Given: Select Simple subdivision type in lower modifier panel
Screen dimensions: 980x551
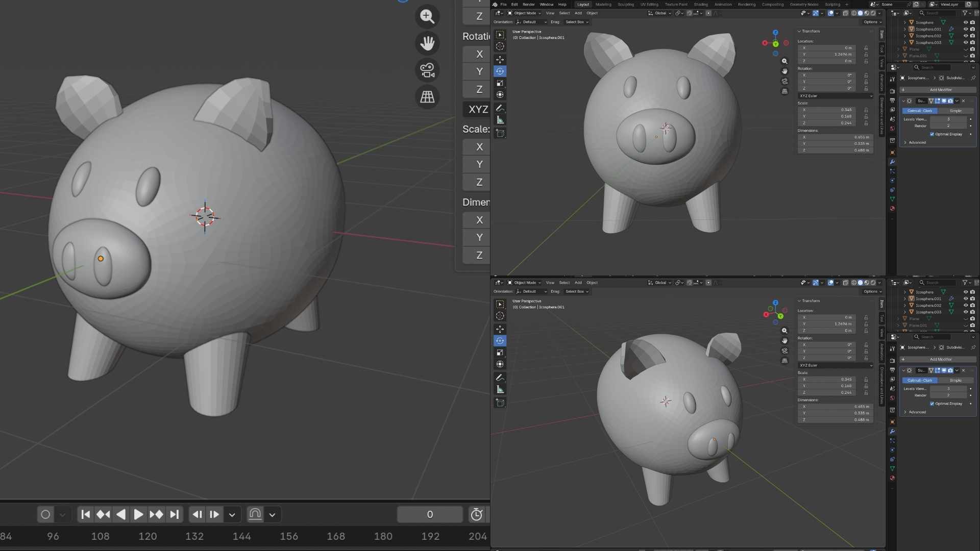Looking at the screenshot, I should pos(955,380).
